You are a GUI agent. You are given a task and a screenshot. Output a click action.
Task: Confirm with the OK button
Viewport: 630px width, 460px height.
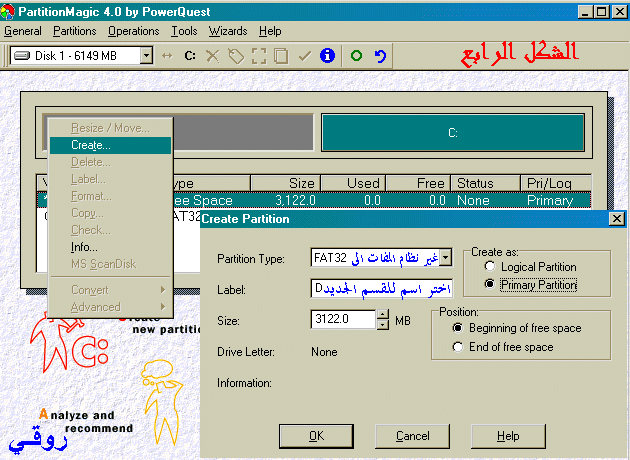coord(316,436)
